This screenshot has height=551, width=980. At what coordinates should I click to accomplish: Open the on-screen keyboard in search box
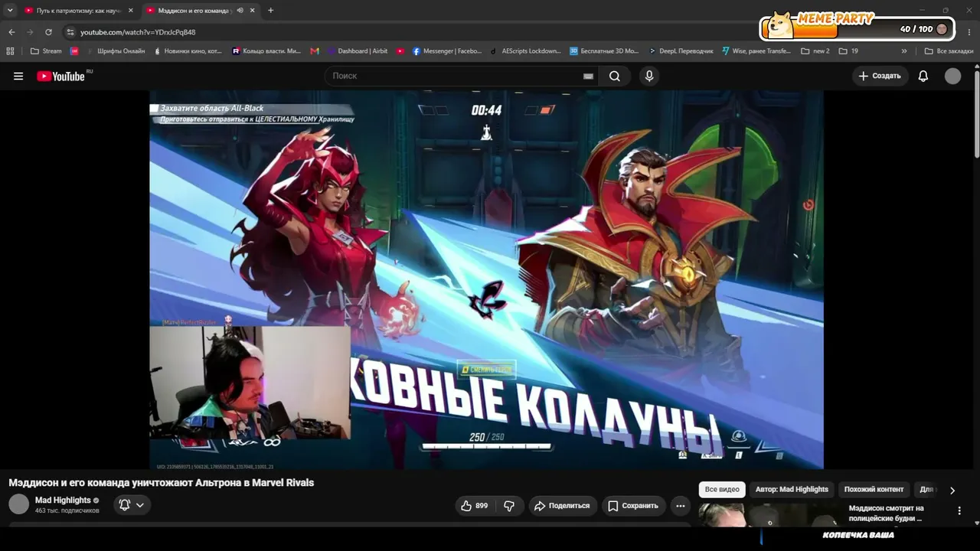click(x=588, y=76)
